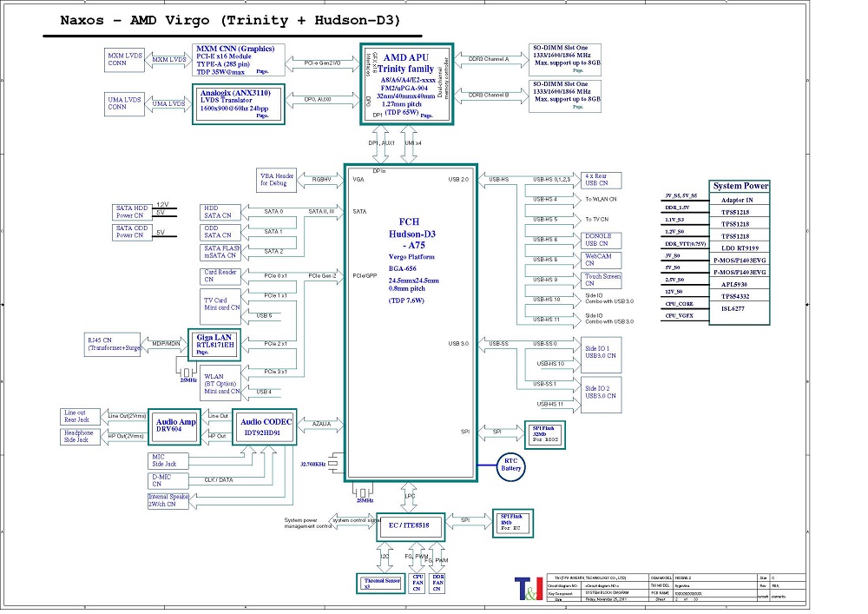Select the AMD APU Trinity family block
The width and height of the screenshot is (868, 614).
click(406, 82)
